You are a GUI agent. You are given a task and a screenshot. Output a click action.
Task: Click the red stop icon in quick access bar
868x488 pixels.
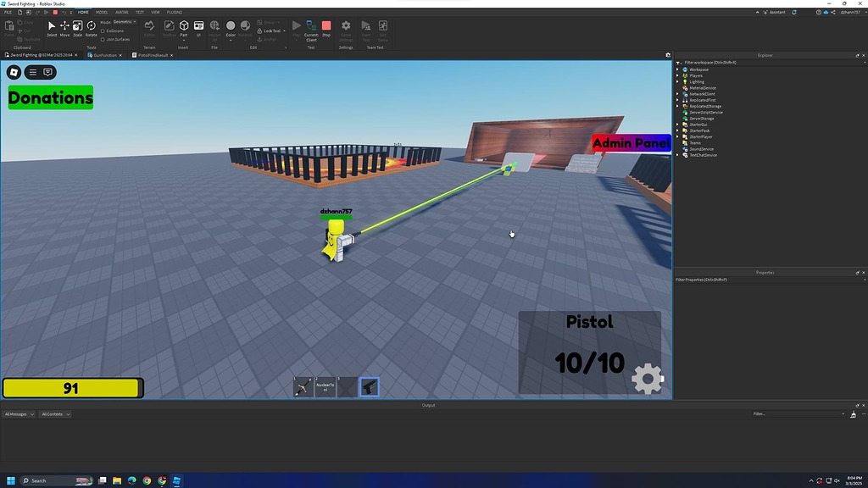55,12
